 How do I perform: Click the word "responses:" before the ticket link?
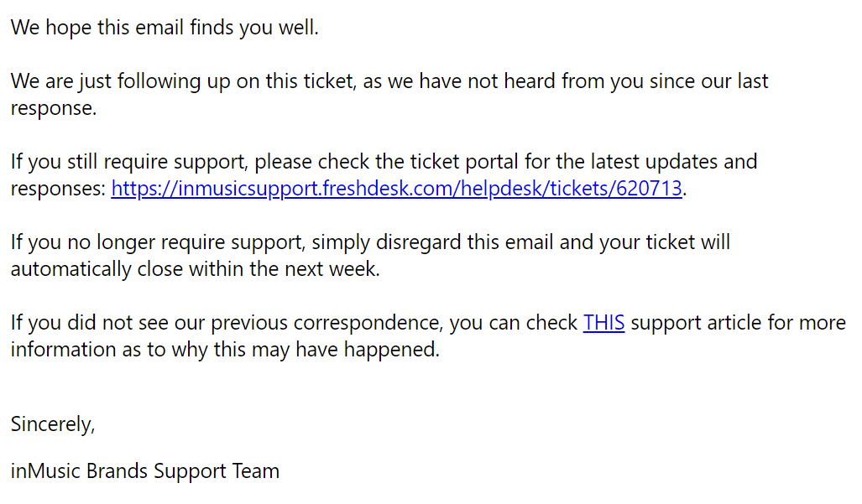[58, 189]
